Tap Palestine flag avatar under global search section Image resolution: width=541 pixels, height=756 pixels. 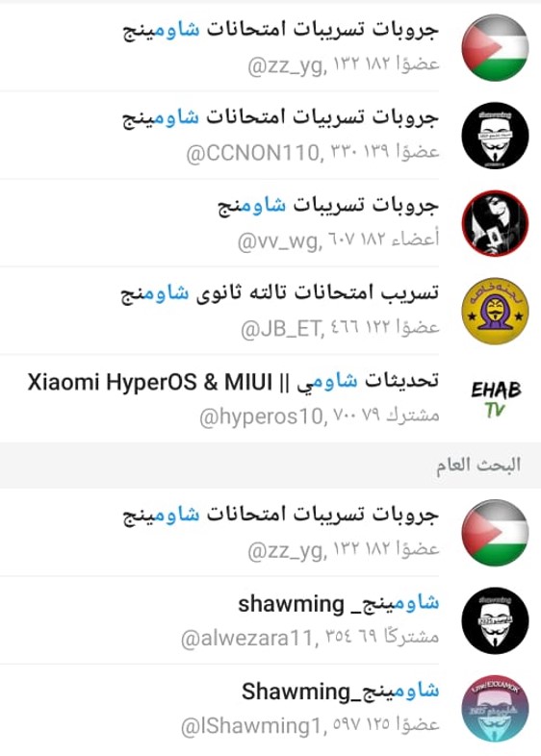[495, 533]
